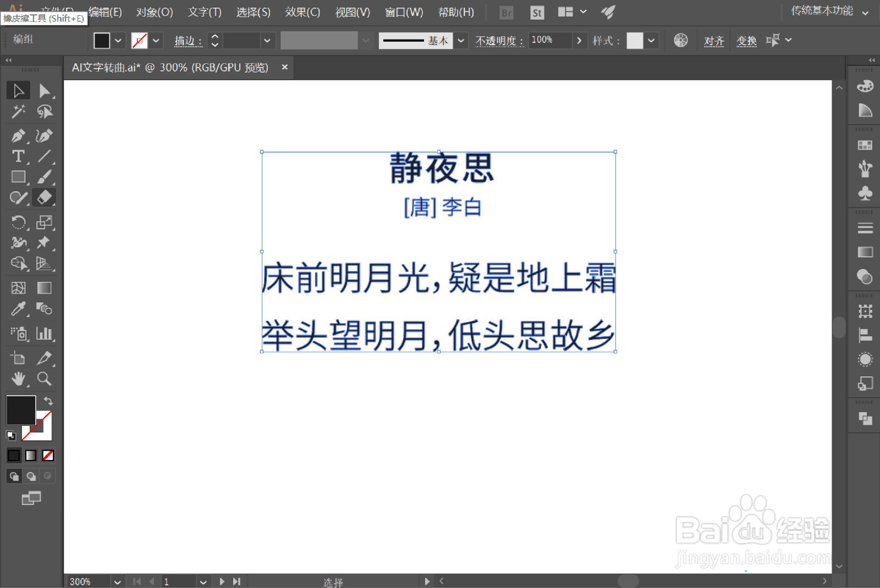Screen dimensions: 880x588
Task: Select the Column Graph tool
Action: (x=45, y=333)
